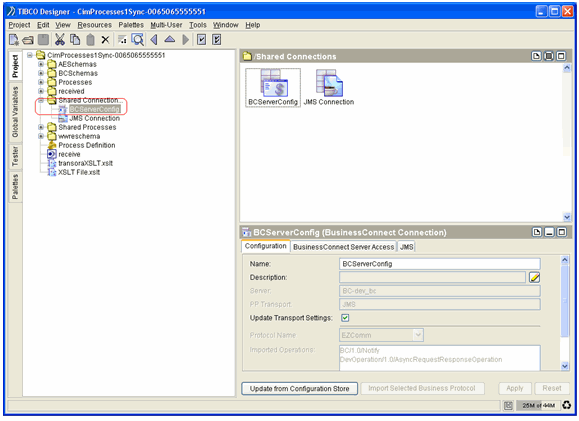579x421 pixels.
Task: Select Process Definition in project tree
Action: (87, 146)
